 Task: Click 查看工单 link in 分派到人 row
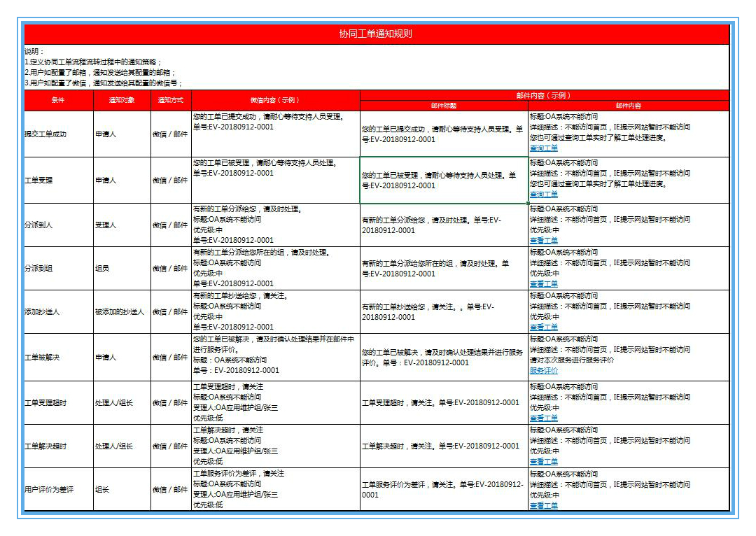(x=544, y=241)
